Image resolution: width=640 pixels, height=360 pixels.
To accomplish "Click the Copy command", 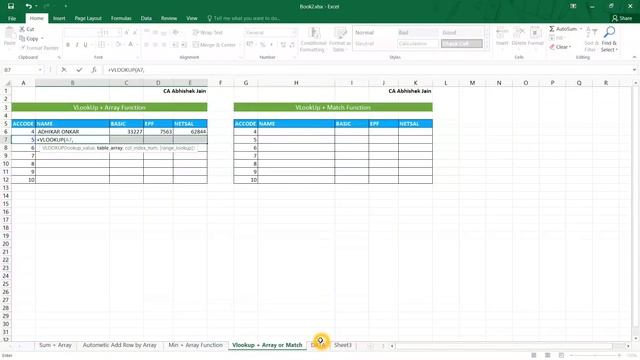I will pos(29,38).
